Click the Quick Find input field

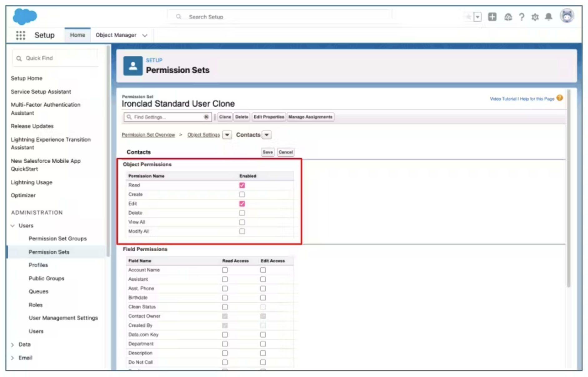pos(55,58)
